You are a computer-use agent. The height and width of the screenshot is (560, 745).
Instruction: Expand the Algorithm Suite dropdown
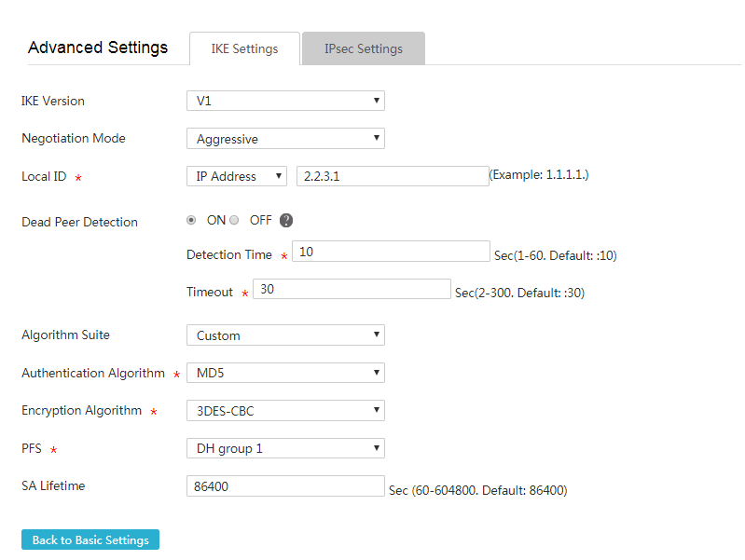click(285, 335)
